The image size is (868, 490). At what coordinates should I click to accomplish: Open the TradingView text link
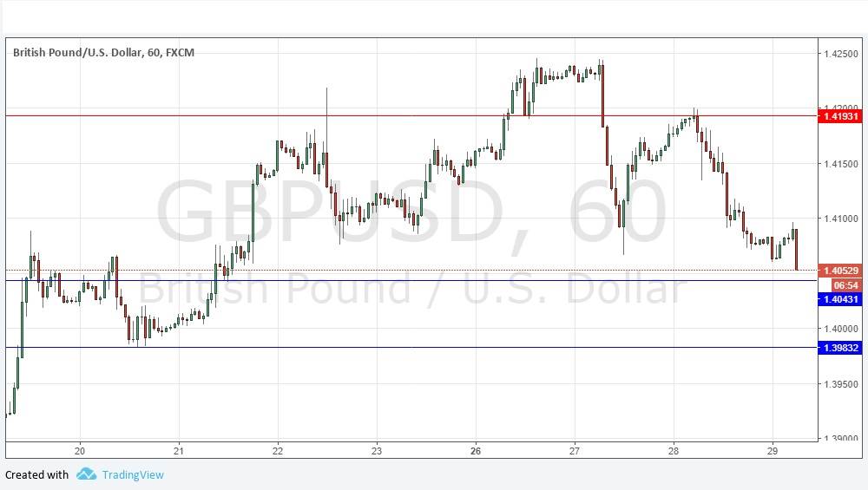[132, 474]
